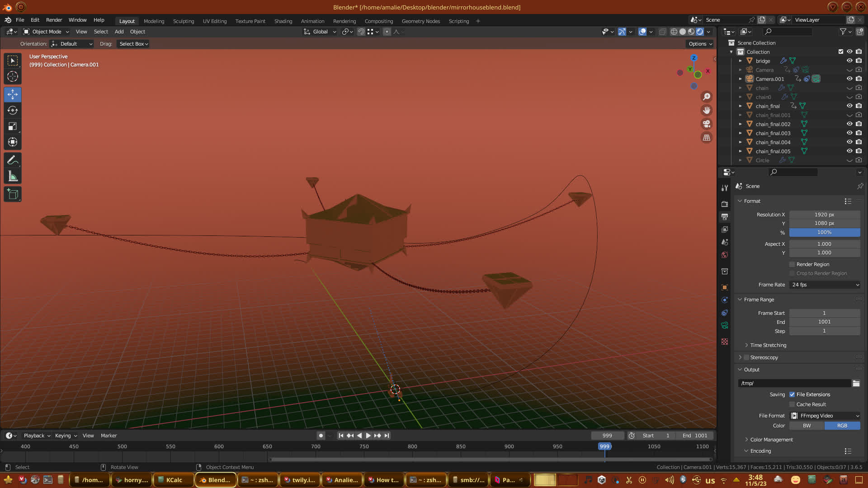Select the Move tool in toolbar
The image size is (868, 488).
(x=13, y=94)
